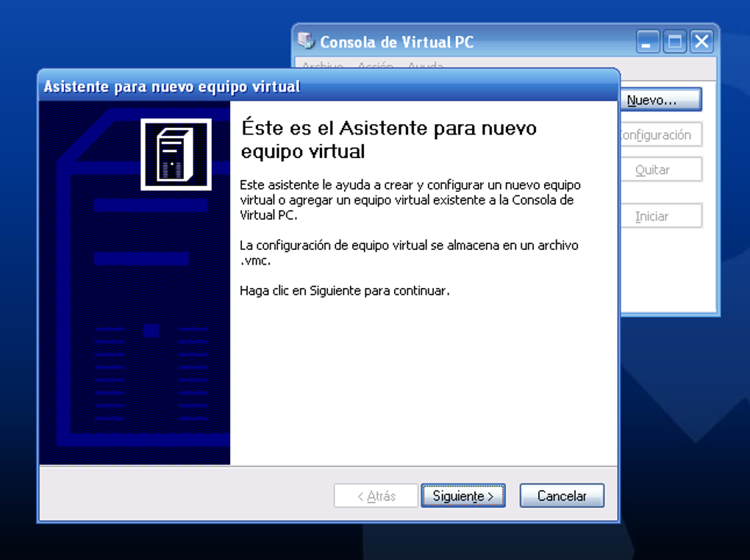This screenshot has width=750, height=560.
Task: Click the paragraph starting 'Este asistente le ayuda'
Action: click(x=410, y=200)
